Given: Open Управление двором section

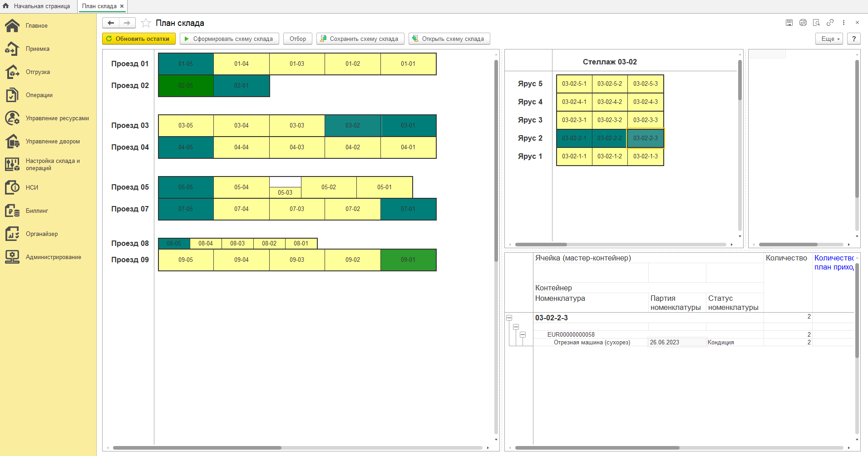Looking at the screenshot, I should [x=53, y=142].
